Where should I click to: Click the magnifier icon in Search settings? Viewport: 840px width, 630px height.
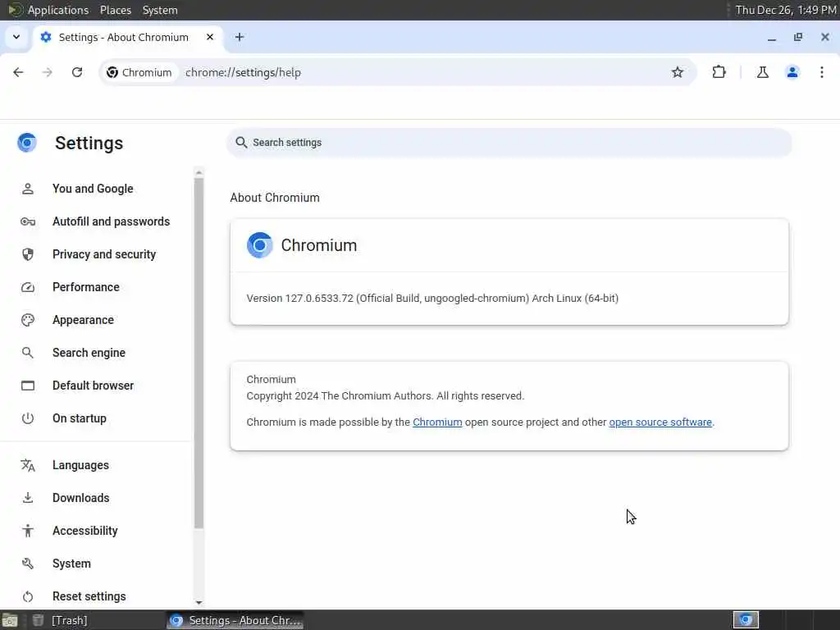tap(241, 143)
